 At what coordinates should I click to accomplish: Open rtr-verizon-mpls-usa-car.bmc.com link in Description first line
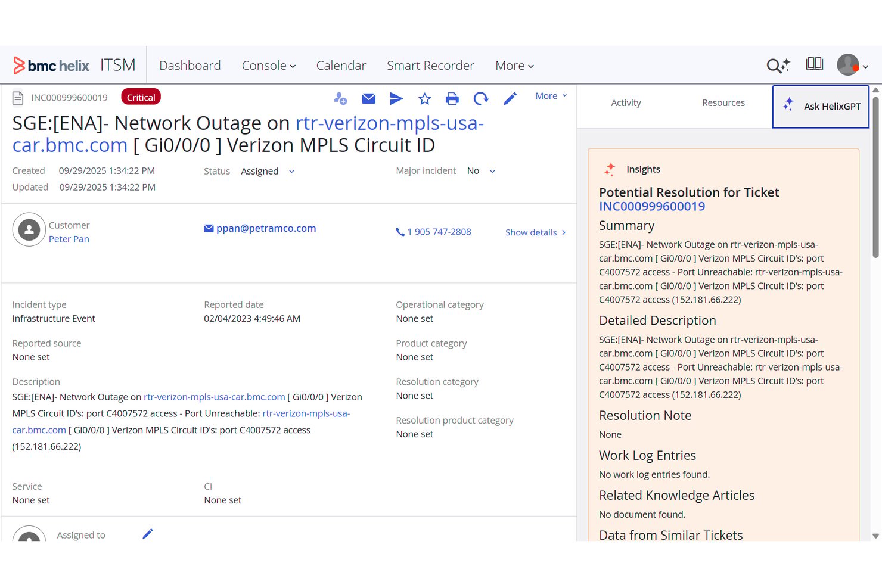click(215, 397)
